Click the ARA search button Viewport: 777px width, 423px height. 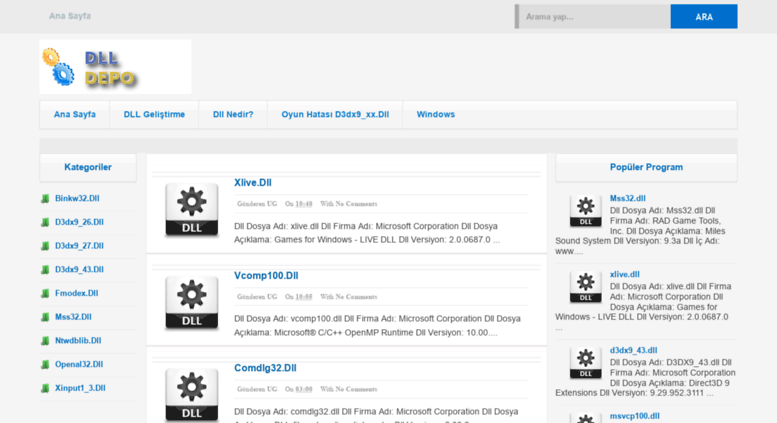tap(704, 16)
